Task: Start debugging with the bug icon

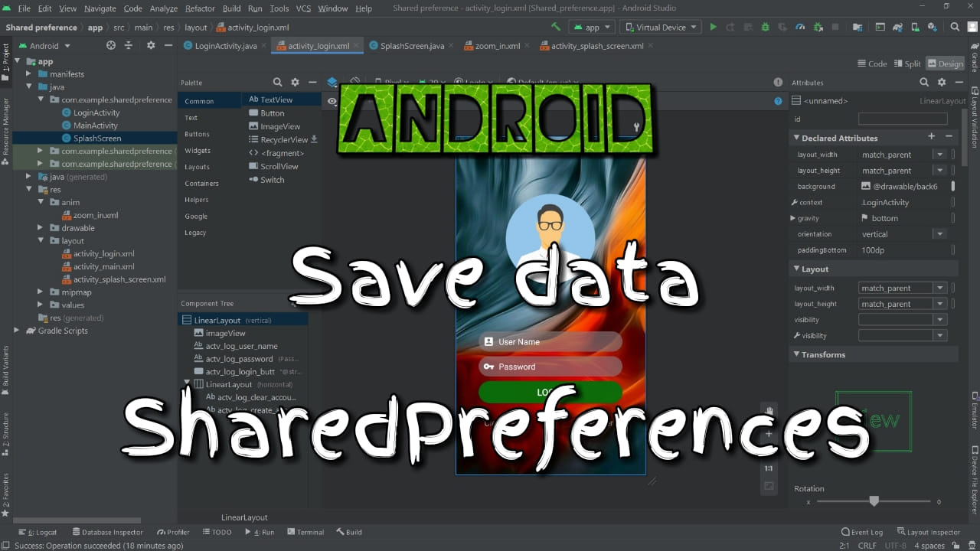Action: tap(765, 27)
